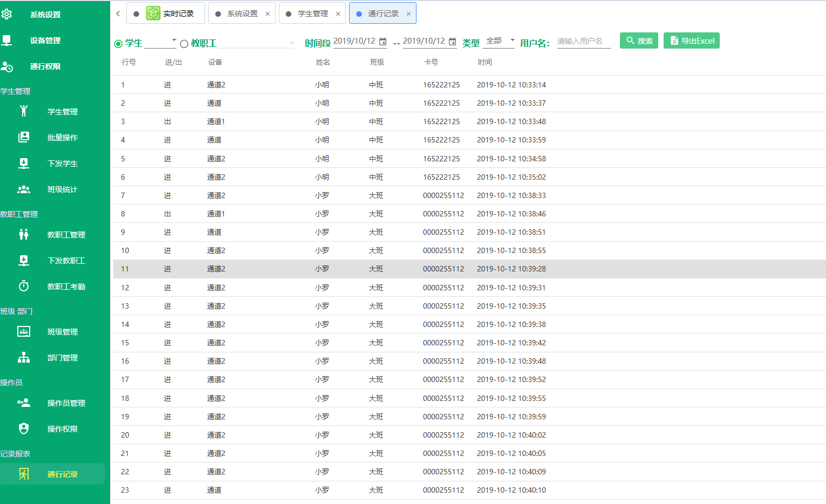The height and width of the screenshot is (504, 826).
Task: Open 设备管理 menu item
Action: 45,40
